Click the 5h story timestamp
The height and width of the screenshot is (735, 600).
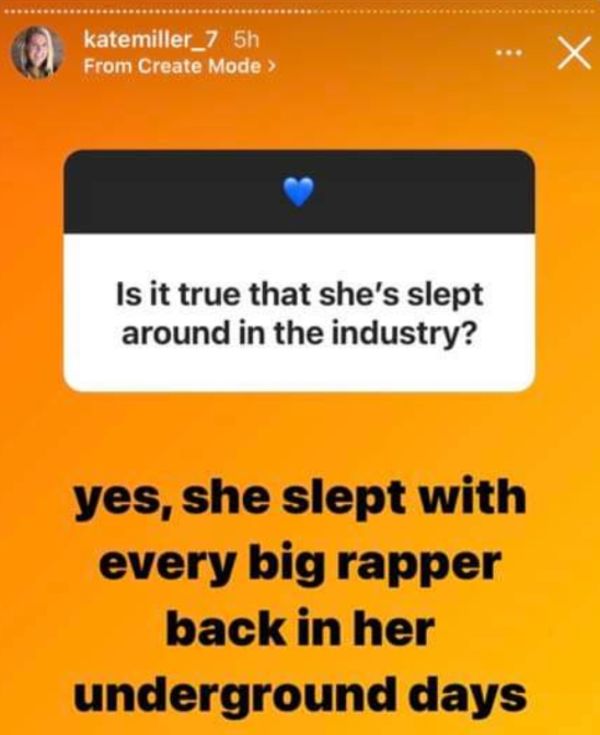[x=246, y=41]
